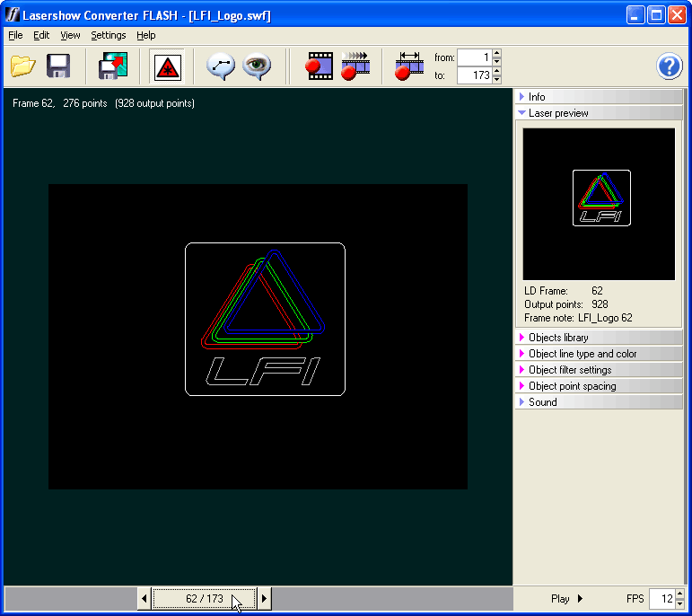Viewport: 692px width, 616px height.
Task: Click the floppy disk save icon
Action: (58, 66)
